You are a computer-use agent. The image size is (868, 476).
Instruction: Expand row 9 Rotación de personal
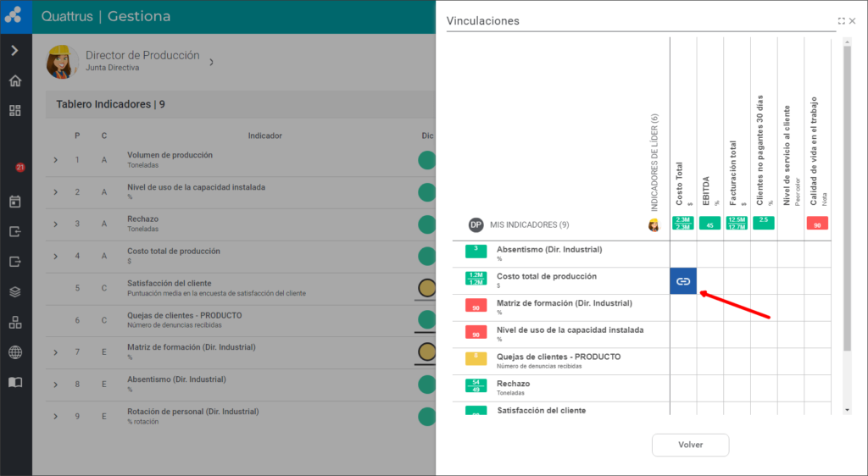pos(55,417)
